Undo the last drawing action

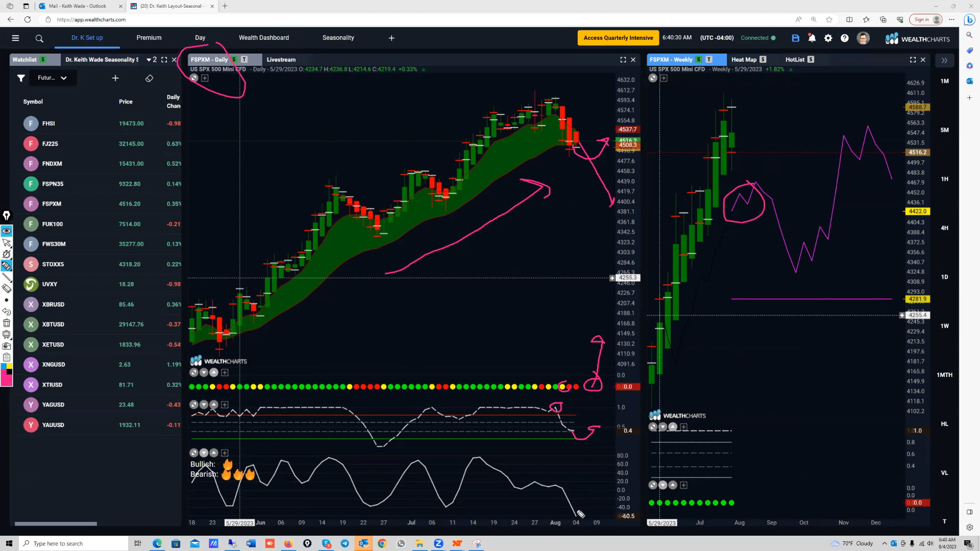(7, 311)
